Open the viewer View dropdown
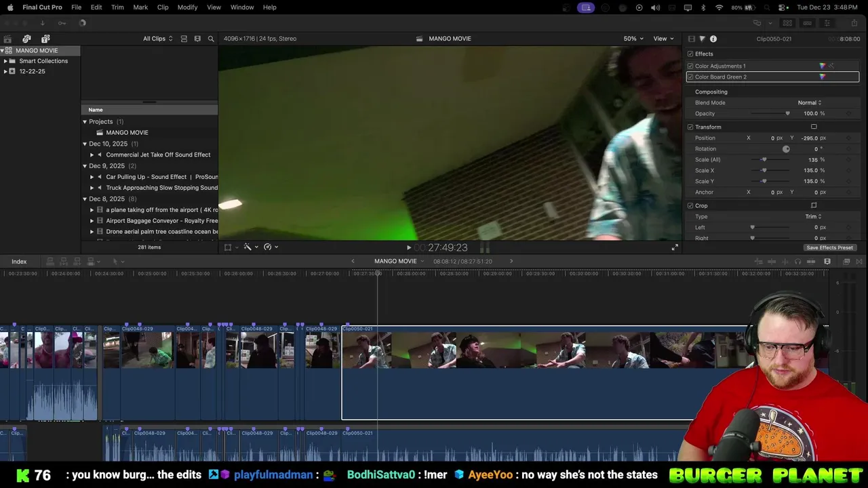 coord(663,39)
